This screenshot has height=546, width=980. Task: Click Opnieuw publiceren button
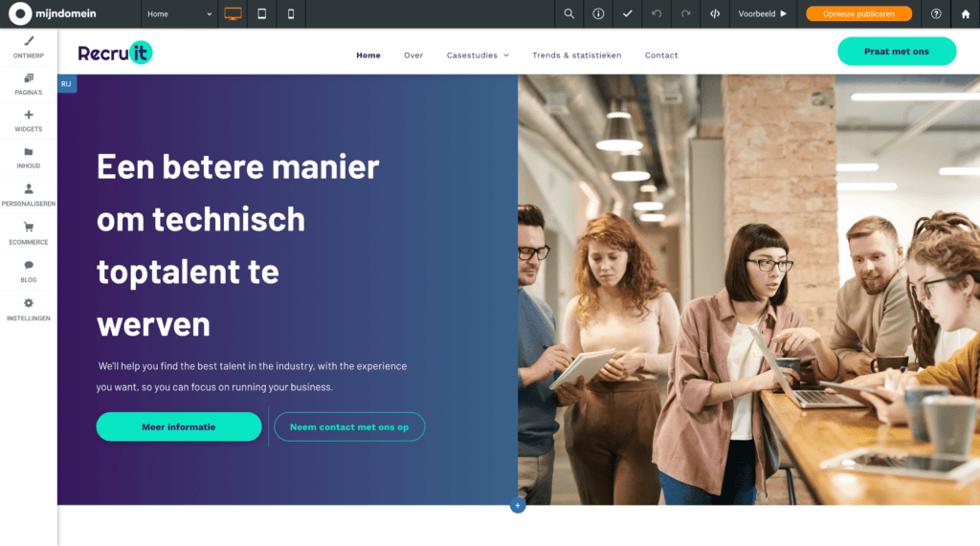(x=858, y=14)
